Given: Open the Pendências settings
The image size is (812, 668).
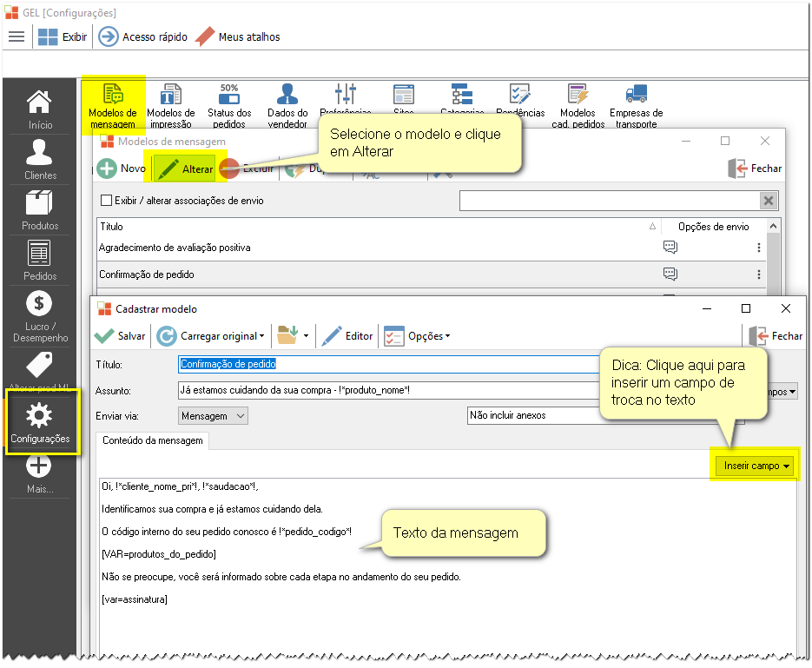Looking at the screenshot, I should (520, 100).
